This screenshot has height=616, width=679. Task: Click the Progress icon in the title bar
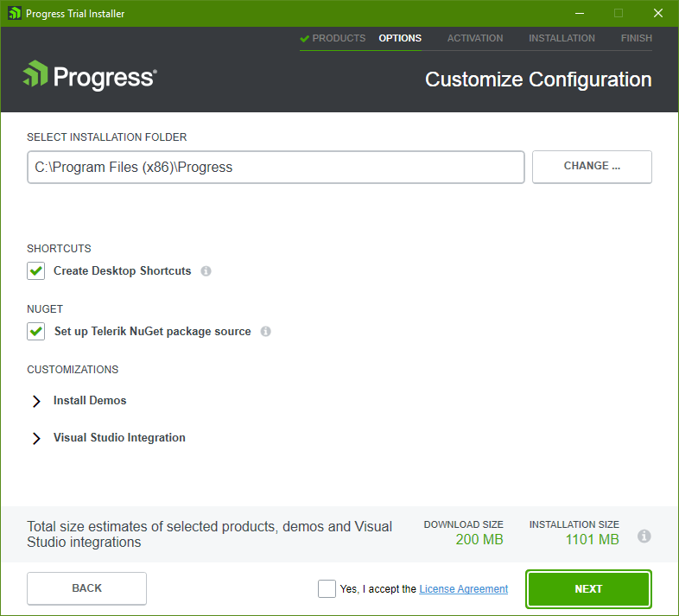pyautogui.click(x=15, y=13)
